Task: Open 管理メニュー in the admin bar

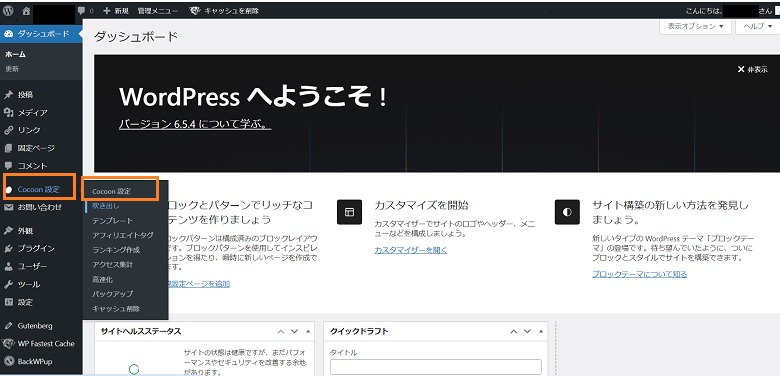Action: click(x=158, y=10)
